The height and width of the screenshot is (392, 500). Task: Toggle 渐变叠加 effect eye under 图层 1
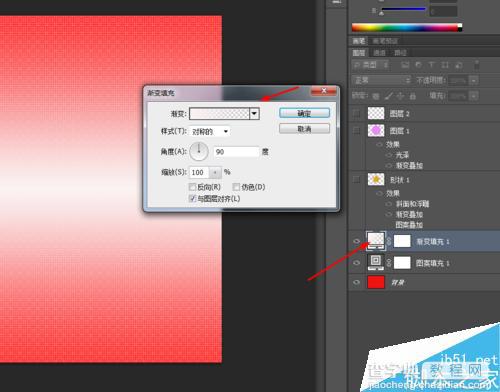[x=389, y=165]
